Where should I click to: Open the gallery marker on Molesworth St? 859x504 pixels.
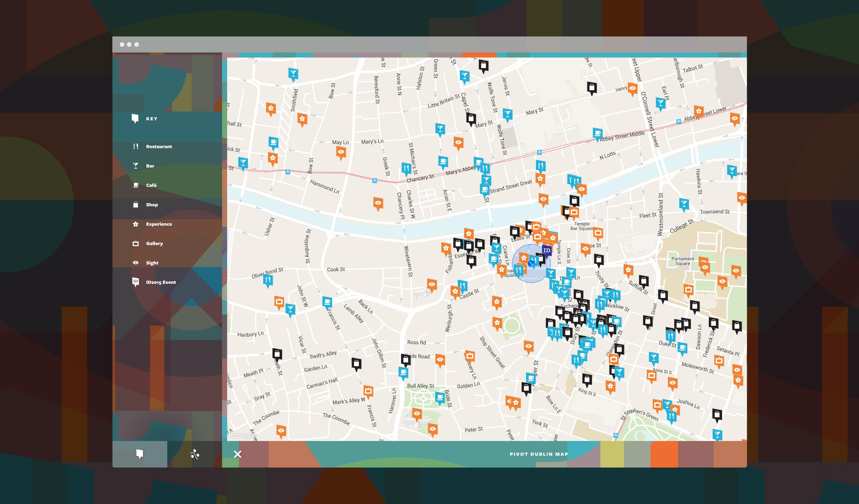point(719,362)
